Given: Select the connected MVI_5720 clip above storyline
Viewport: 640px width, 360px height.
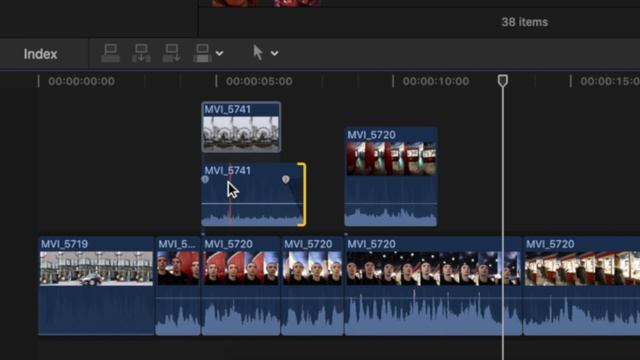Looking at the screenshot, I should 391,177.
